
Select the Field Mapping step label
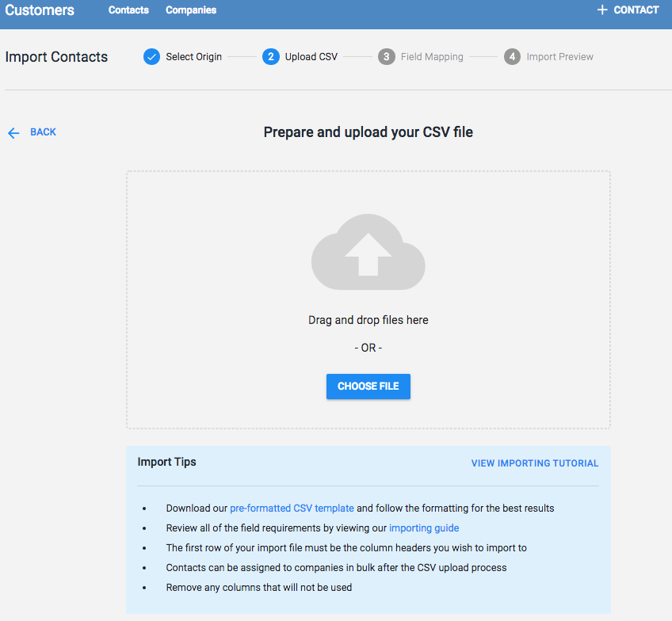431,56
